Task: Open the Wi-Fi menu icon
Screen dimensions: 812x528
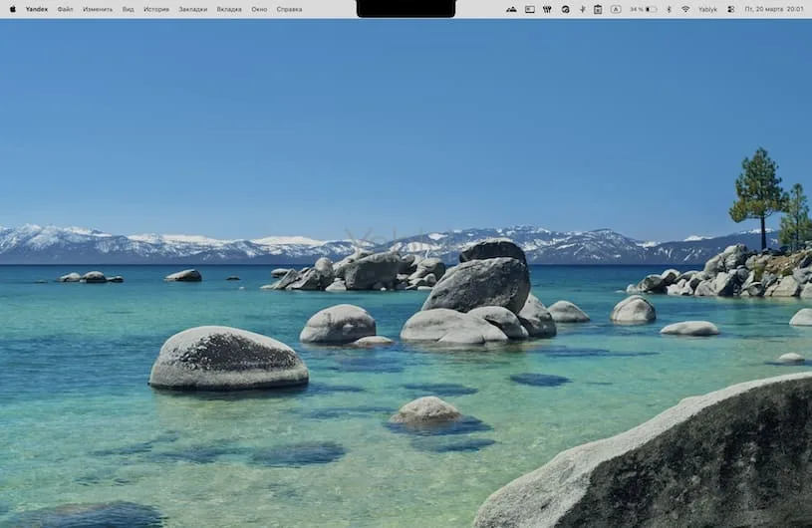Action: 685,9
